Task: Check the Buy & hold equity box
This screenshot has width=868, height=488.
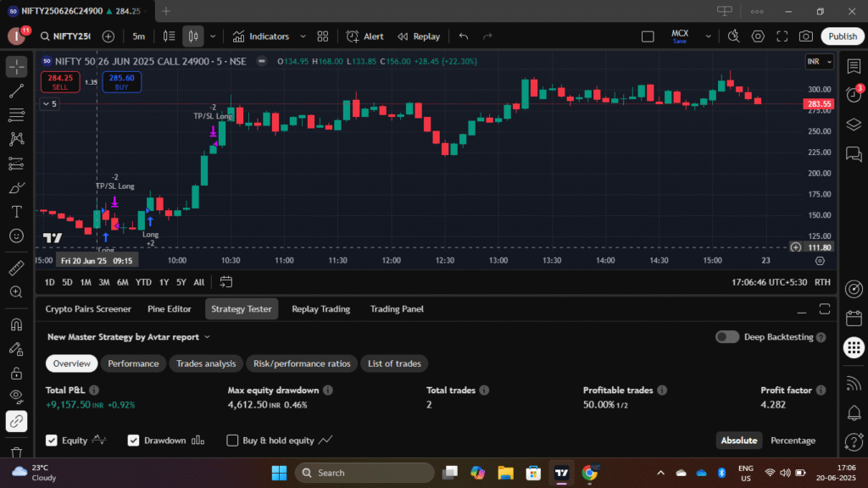Action: coord(232,441)
